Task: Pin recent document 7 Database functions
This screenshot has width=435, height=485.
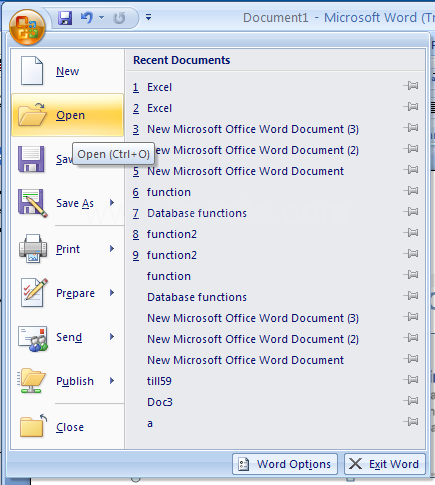Action: coord(411,212)
